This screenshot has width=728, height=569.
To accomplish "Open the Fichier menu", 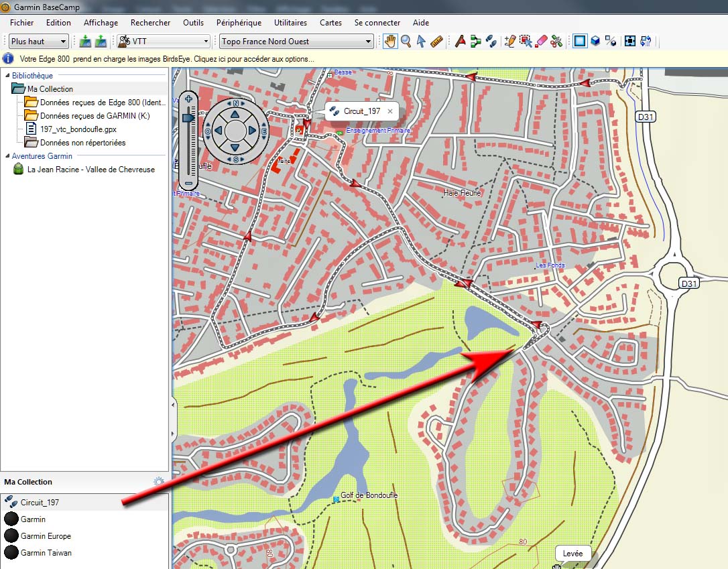I will [x=22, y=22].
